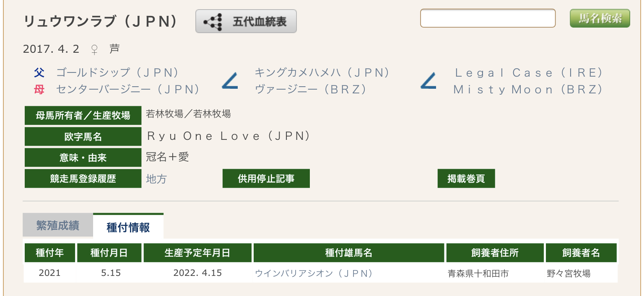Screen dimensions: 644x296
Task: Open dam link センターバージニー (JPN)
Action: click(127, 90)
